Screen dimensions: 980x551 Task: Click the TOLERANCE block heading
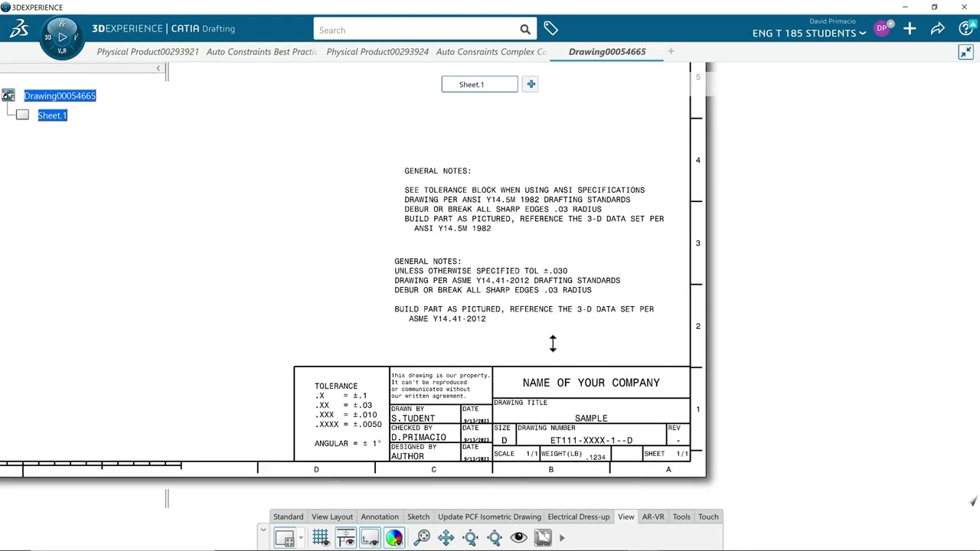pyautogui.click(x=336, y=386)
